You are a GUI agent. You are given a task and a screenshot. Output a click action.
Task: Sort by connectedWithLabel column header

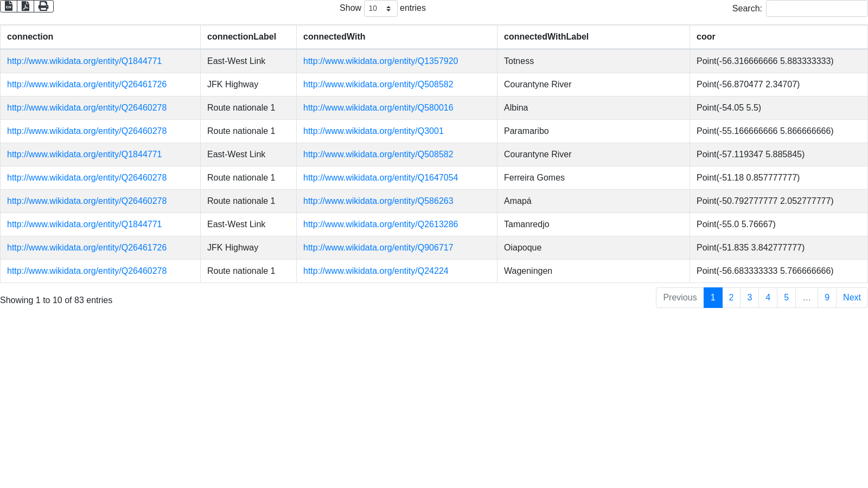coord(546,37)
